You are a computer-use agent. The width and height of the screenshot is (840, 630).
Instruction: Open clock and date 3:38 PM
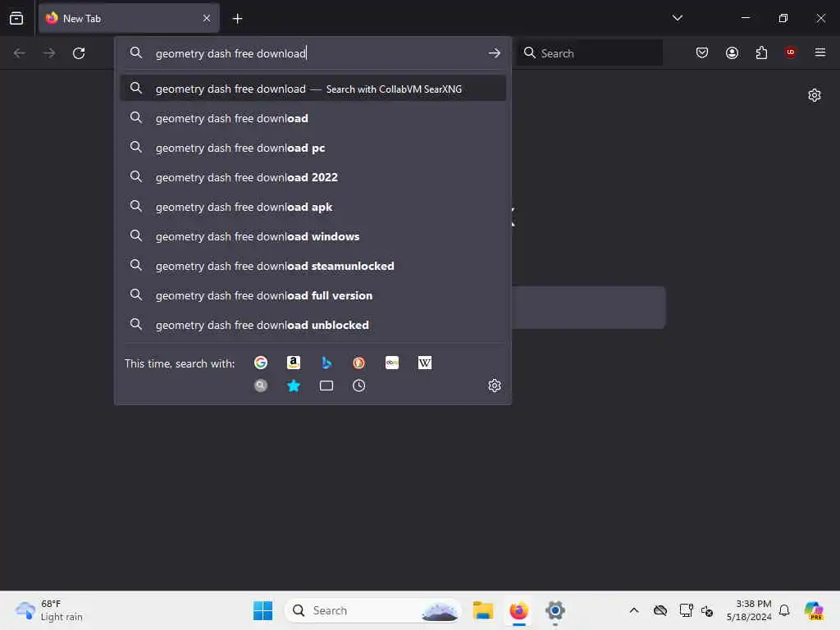coord(749,610)
